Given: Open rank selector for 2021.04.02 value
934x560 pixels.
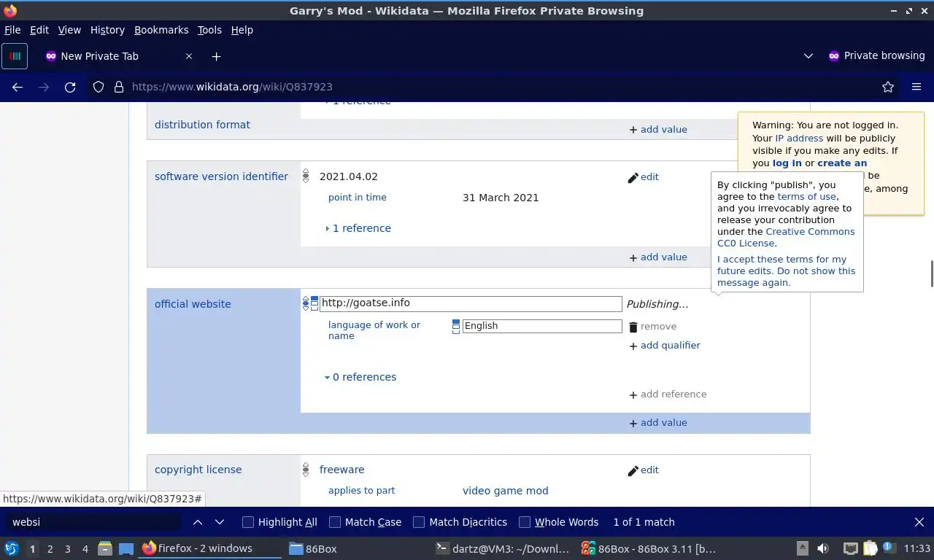Looking at the screenshot, I should (306, 176).
